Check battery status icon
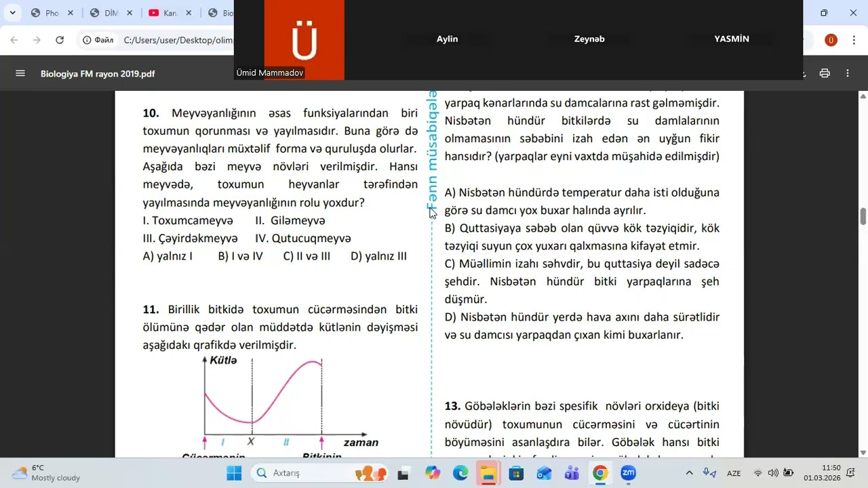Image resolution: width=868 pixels, height=488 pixels. (x=788, y=473)
